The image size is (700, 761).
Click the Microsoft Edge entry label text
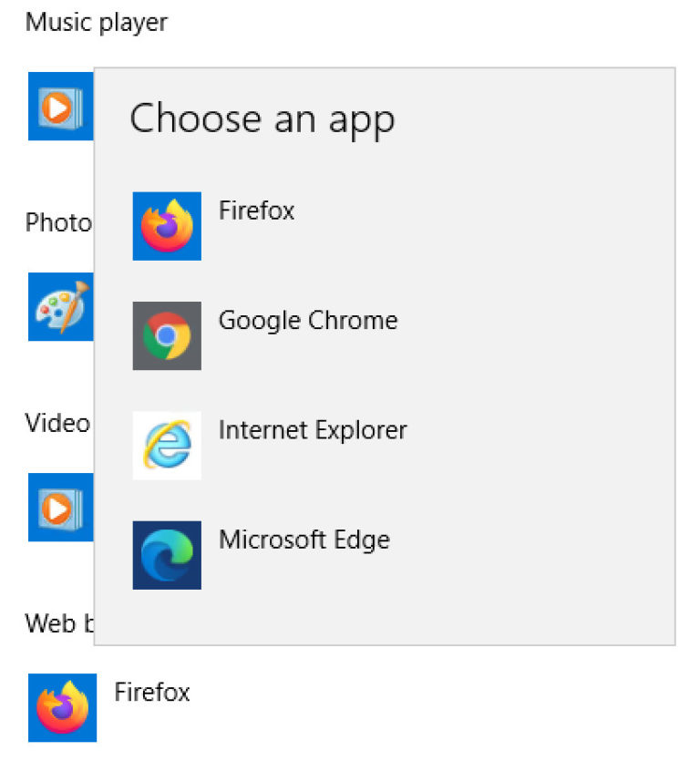tap(304, 540)
